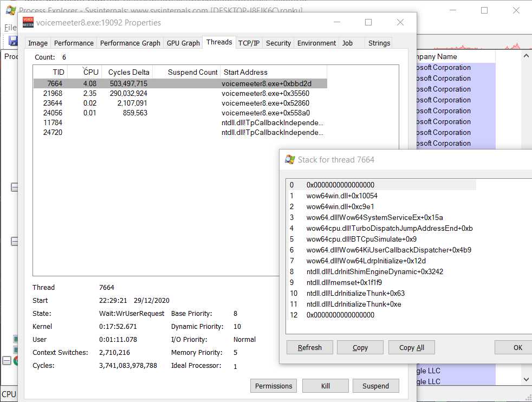Switch to the TCP/IP tab
This screenshot has height=402, width=532.
point(249,43)
